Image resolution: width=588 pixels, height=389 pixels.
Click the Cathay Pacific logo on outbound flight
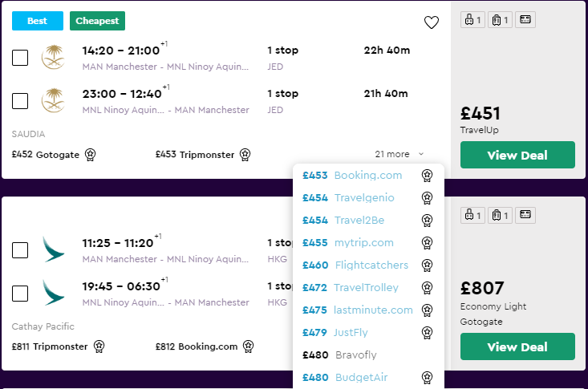pyautogui.click(x=52, y=249)
